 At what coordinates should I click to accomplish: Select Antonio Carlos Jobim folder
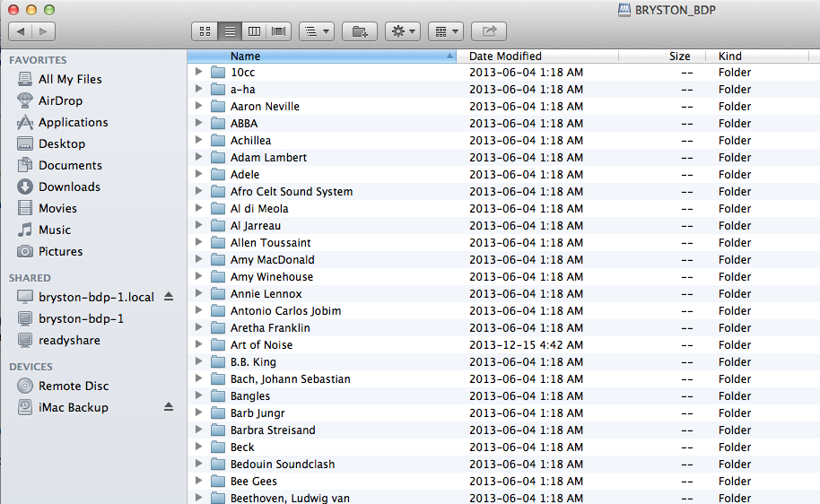point(285,311)
